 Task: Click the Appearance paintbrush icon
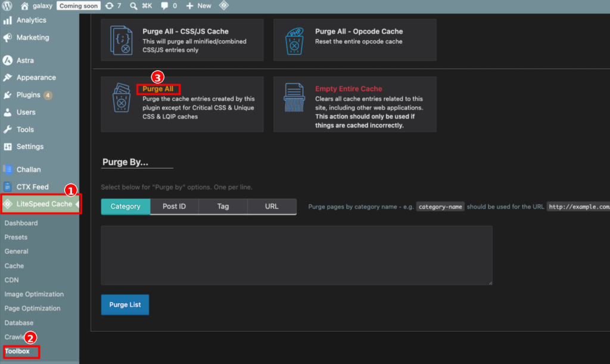pos(7,77)
